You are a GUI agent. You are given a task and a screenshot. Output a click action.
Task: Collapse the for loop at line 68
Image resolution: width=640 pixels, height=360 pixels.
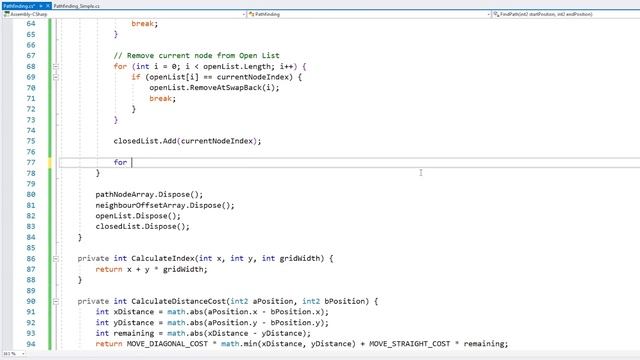[x=56, y=67]
